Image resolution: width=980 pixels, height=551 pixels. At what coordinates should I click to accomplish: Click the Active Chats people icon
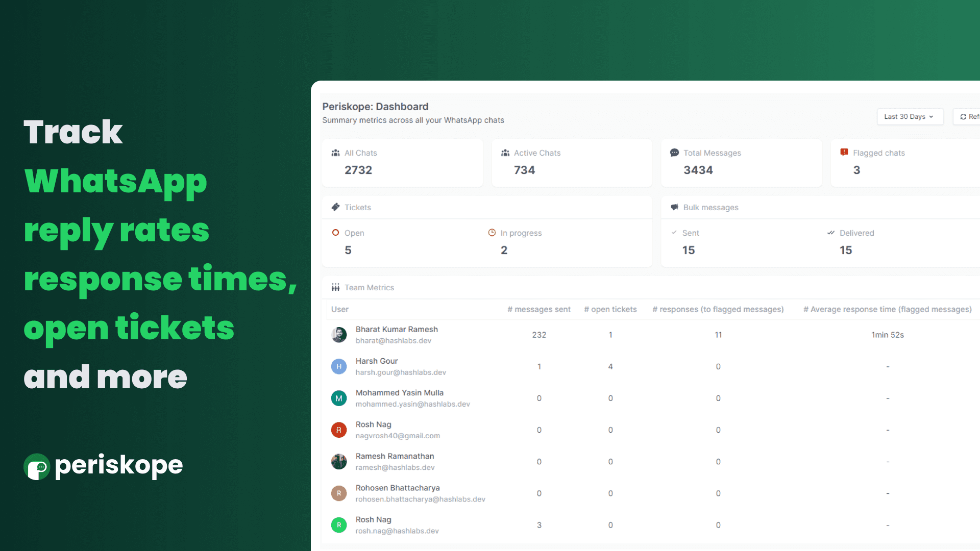(x=505, y=153)
